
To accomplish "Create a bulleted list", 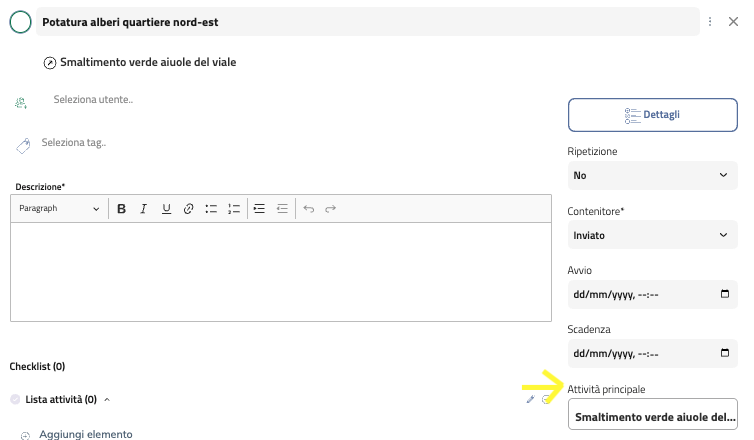I will [x=211, y=209].
